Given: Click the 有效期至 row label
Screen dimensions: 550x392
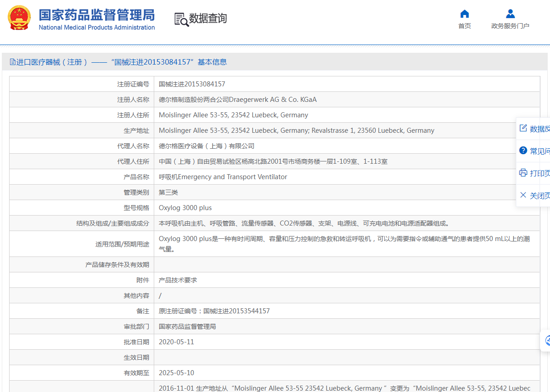Looking at the screenshot, I should click(x=136, y=373).
